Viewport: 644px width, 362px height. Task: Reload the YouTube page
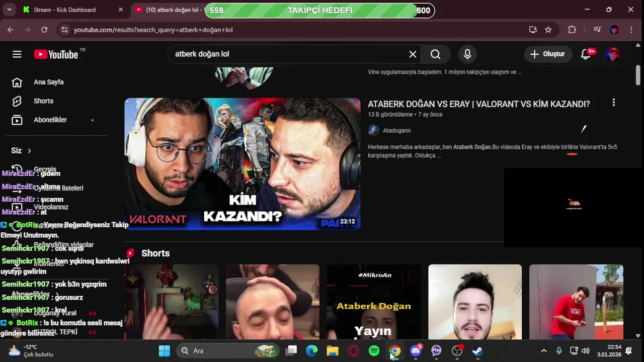(x=44, y=30)
